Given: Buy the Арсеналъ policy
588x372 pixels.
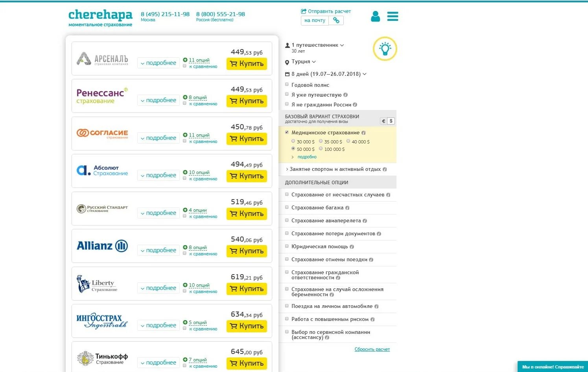Looking at the screenshot, I should click(x=247, y=64).
